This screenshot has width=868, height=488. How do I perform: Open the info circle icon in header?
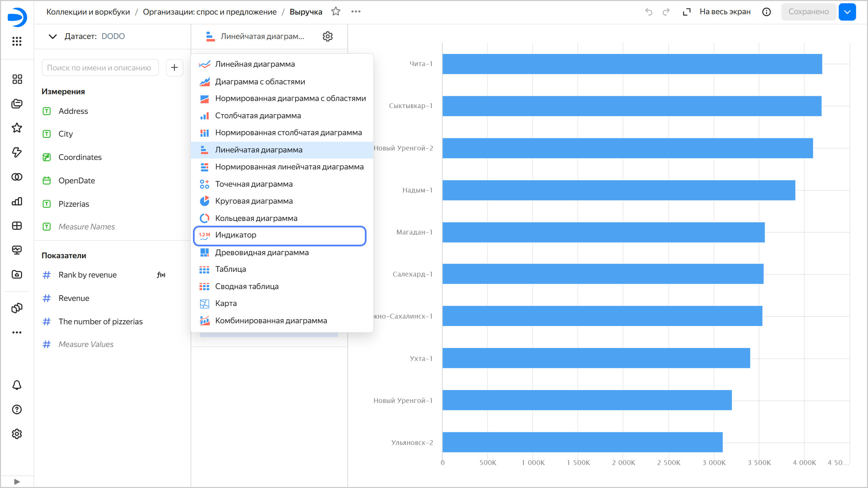coord(766,12)
